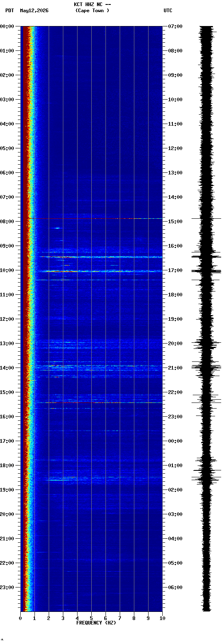Viewport: 224px width, 644px height.
Task: Click the UTC 03:00 time label
Action: [x=175, y=514]
